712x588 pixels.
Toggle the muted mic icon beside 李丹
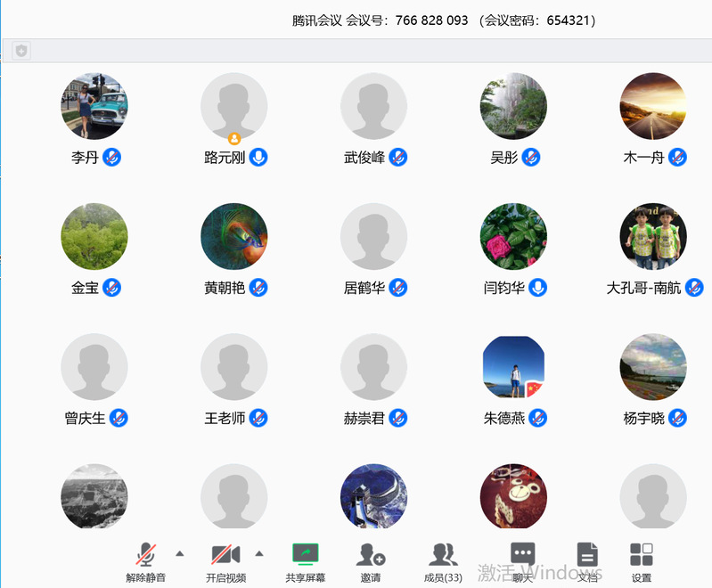coord(111,158)
